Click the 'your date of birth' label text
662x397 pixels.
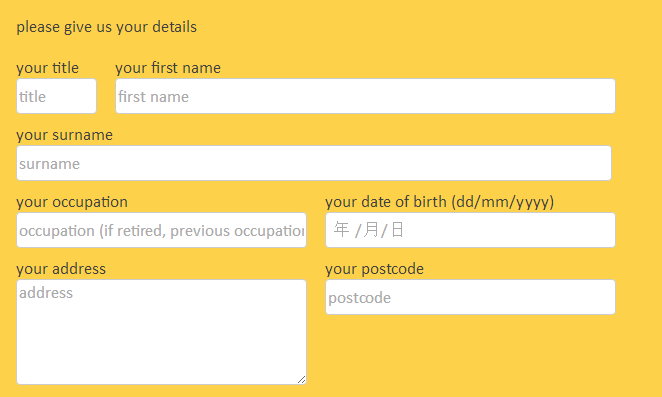coord(386,202)
